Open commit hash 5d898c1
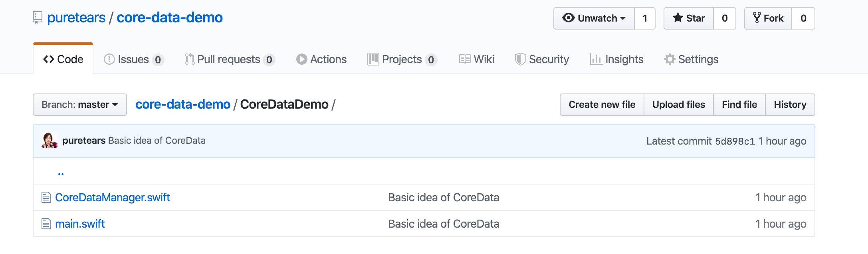868x254 pixels. (x=735, y=141)
